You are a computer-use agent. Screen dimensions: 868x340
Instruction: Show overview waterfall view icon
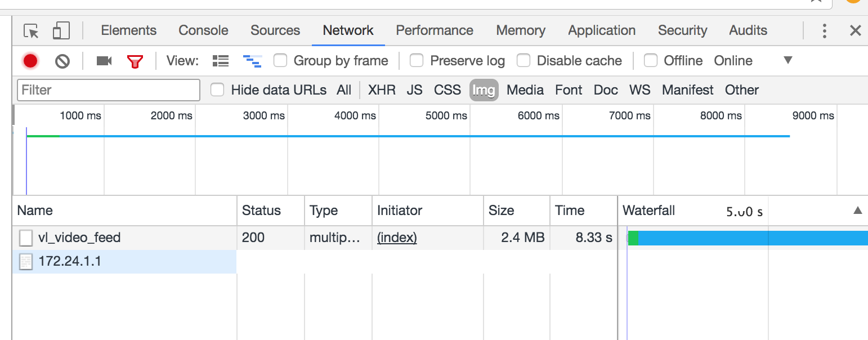(252, 61)
